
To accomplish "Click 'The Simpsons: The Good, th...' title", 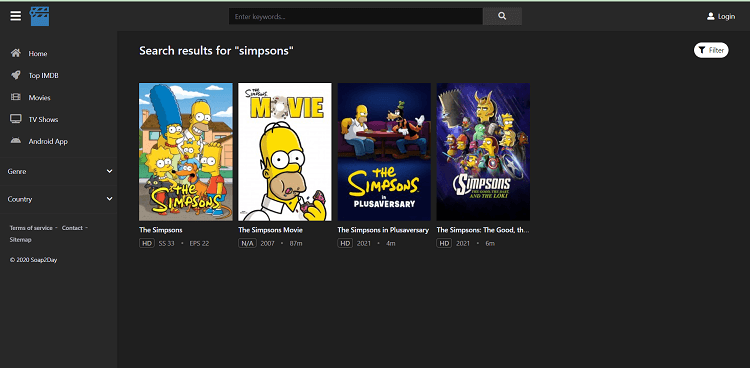I will [x=483, y=230].
